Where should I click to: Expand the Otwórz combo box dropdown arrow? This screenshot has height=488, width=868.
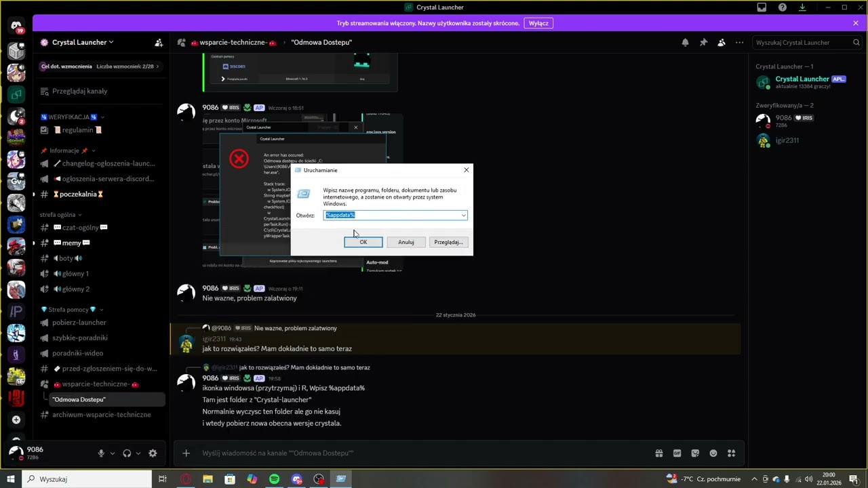pos(464,216)
